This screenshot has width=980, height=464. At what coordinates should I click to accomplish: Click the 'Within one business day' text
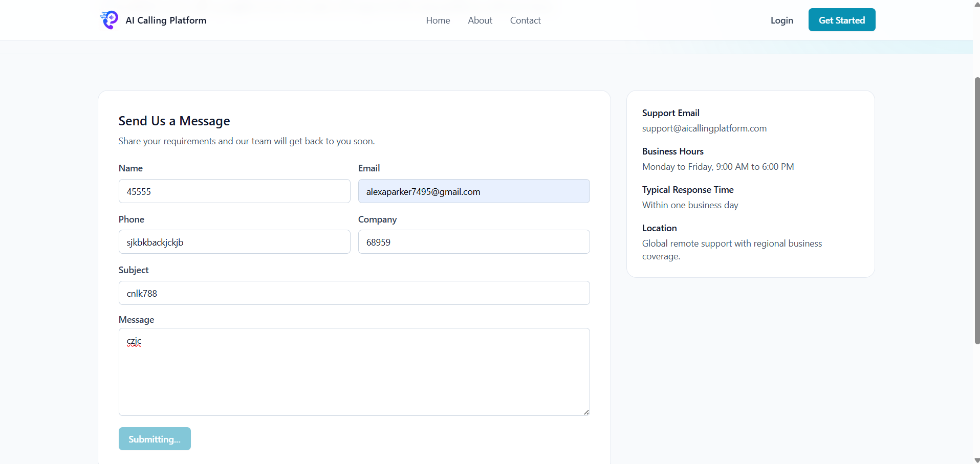click(690, 205)
